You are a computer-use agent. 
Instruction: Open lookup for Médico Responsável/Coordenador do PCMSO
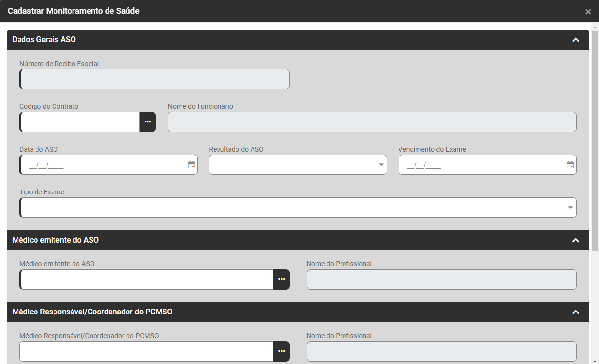click(281, 351)
